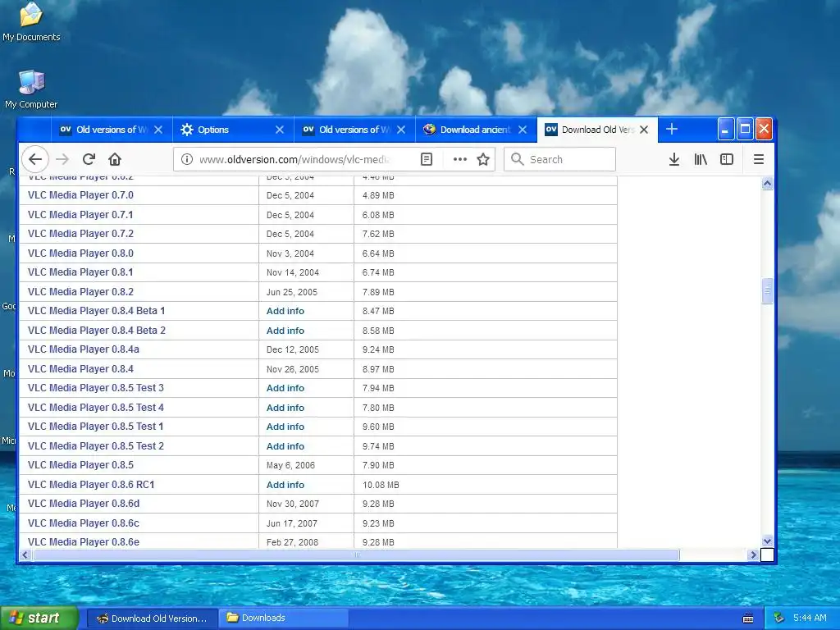Viewport: 840px width, 630px height.
Task: Open the Downloads taskbar window
Action: pyautogui.click(x=283, y=619)
